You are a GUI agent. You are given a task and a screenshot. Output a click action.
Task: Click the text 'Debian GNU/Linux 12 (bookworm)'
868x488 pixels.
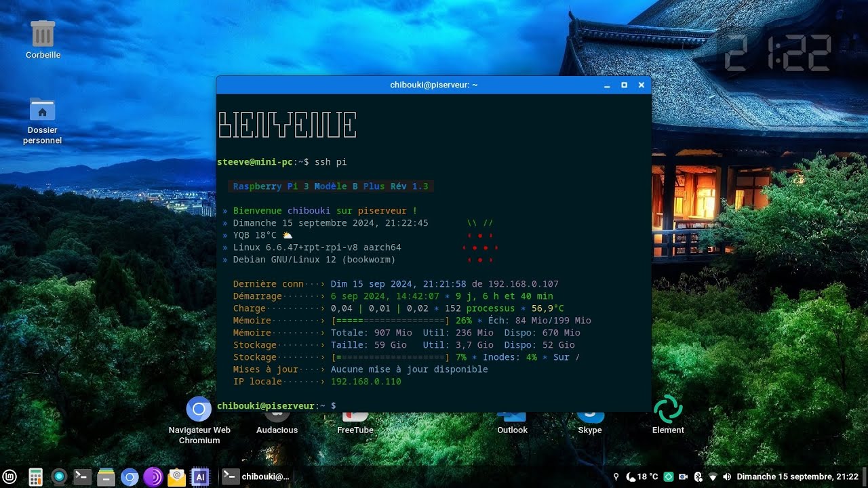(x=315, y=260)
